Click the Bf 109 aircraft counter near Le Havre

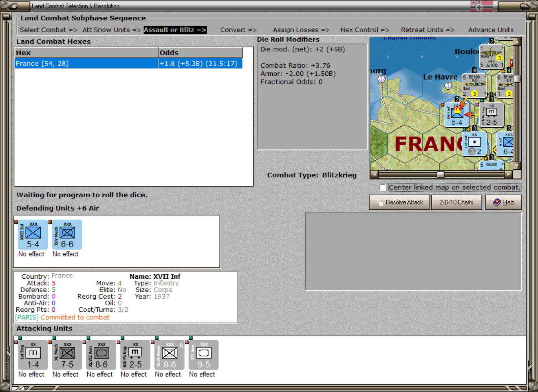pyautogui.click(x=474, y=85)
